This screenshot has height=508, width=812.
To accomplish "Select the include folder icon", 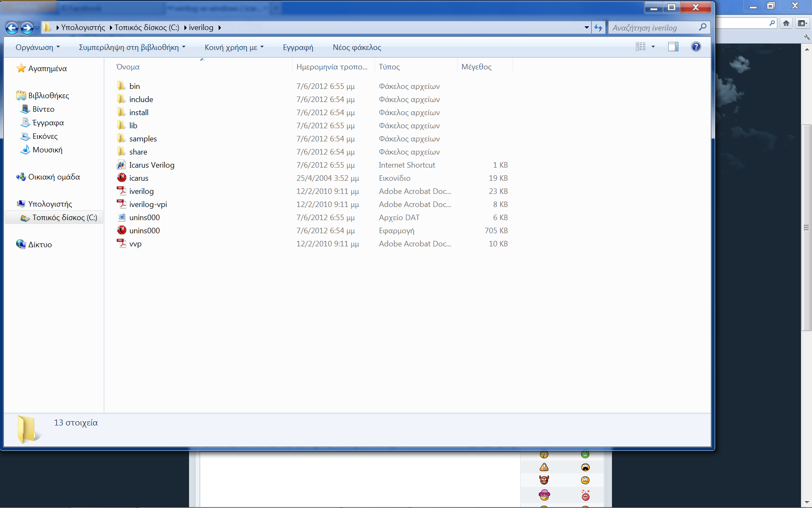I will pos(121,99).
